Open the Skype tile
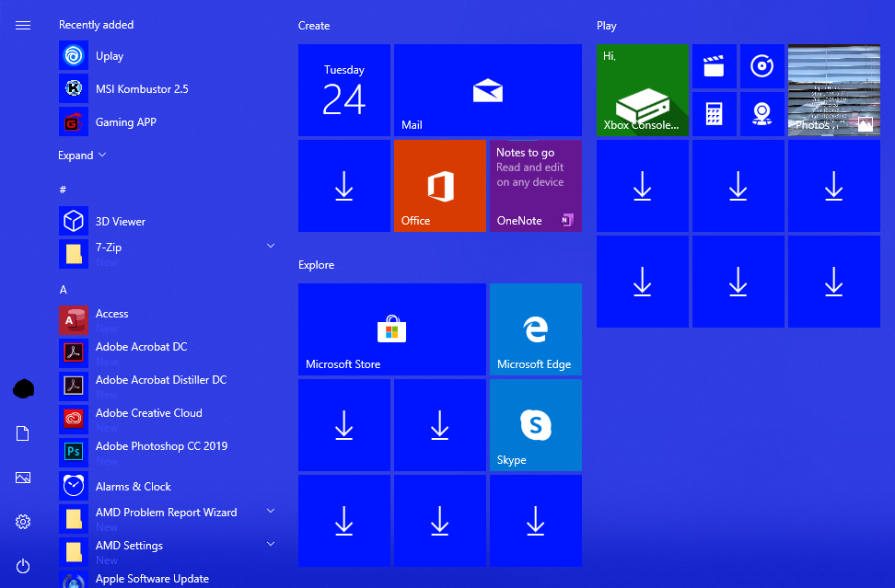Screen dimensions: 895x588 (x=536, y=425)
